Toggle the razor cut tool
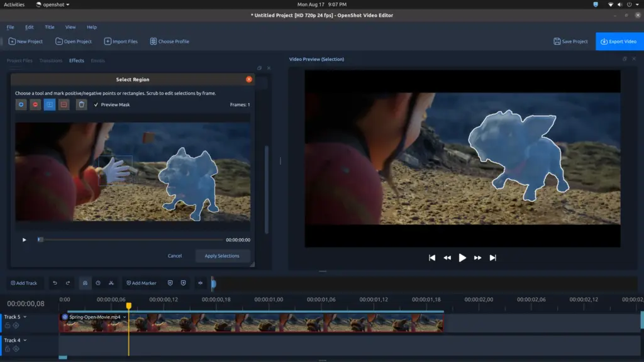This screenshot has width=644, height=362. pos(111,283)
